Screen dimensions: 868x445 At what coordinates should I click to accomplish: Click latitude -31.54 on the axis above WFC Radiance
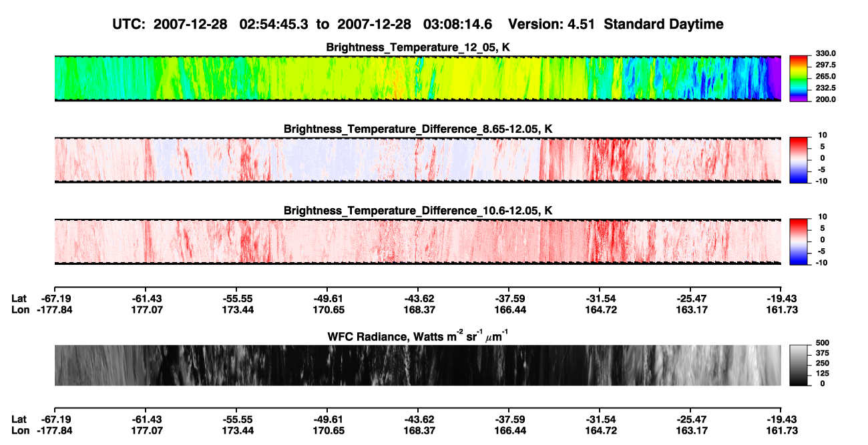tap(600, 299)
